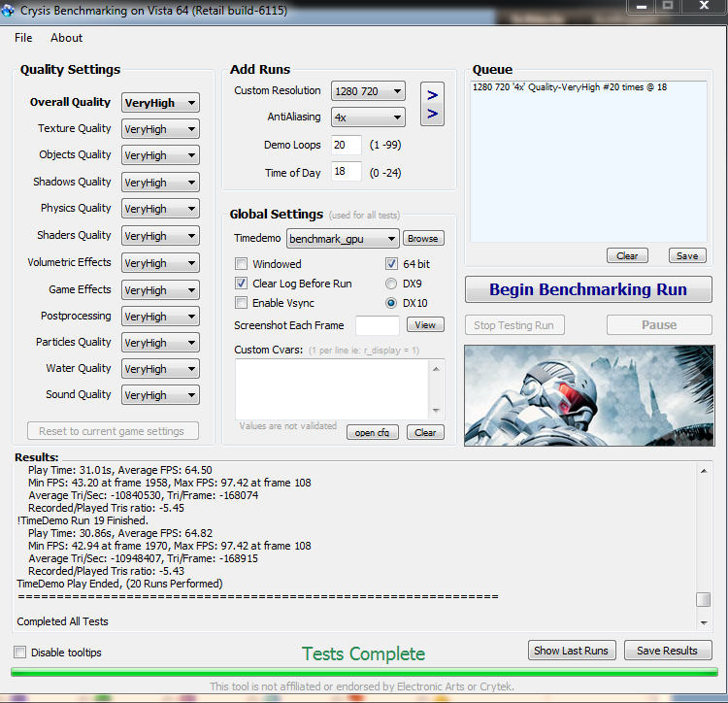Open the About menu
Image resolution: width=728 pixels, height=703 pixels.
(66, 38)
